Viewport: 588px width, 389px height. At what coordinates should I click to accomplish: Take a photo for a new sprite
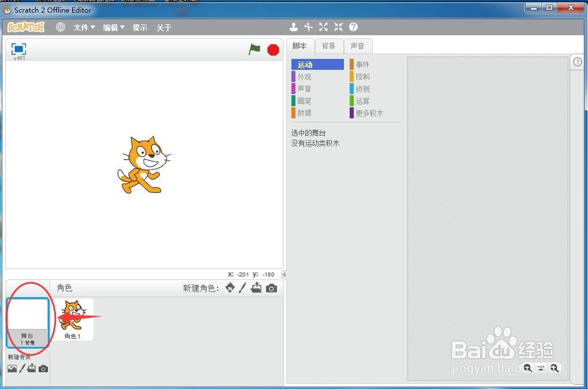[270, 288]
